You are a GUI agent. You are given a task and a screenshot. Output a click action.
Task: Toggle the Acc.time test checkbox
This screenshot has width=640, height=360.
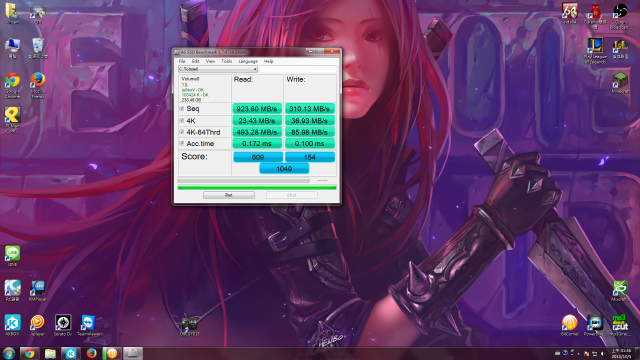tap(182, 143)
